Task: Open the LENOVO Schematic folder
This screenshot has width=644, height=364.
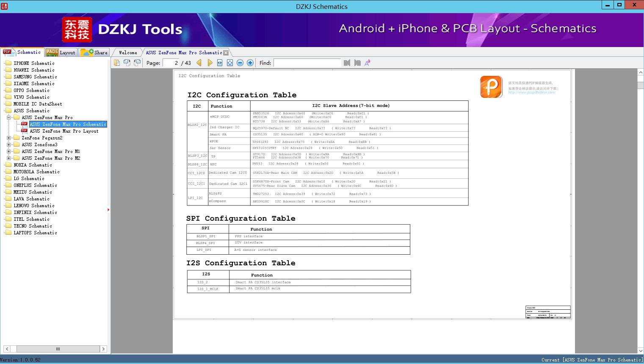Action: point(34,206)
